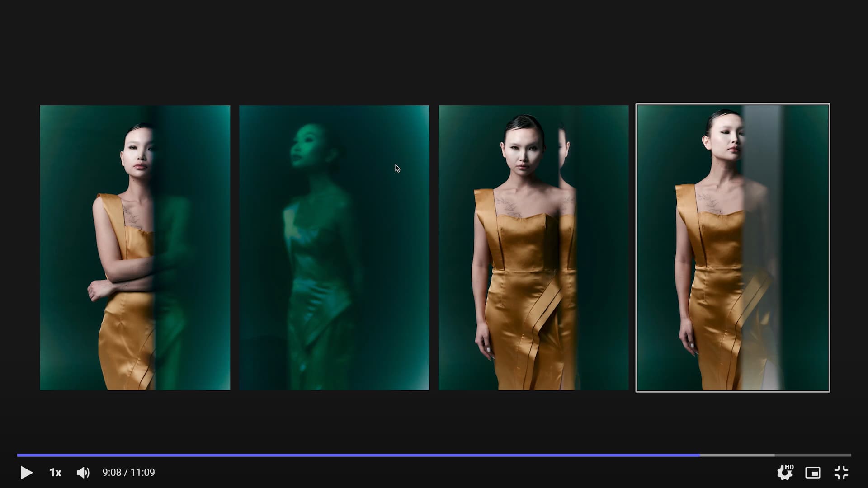
Task: Enable picture-in-picture mode
Action: tap(812, 473)
